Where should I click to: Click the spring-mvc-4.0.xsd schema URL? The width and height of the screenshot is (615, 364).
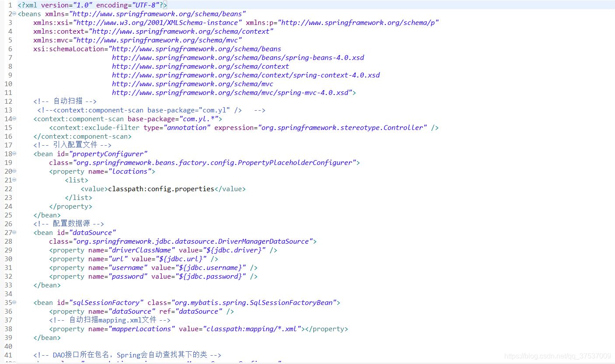pyautogui.click(x=232, y=93)
